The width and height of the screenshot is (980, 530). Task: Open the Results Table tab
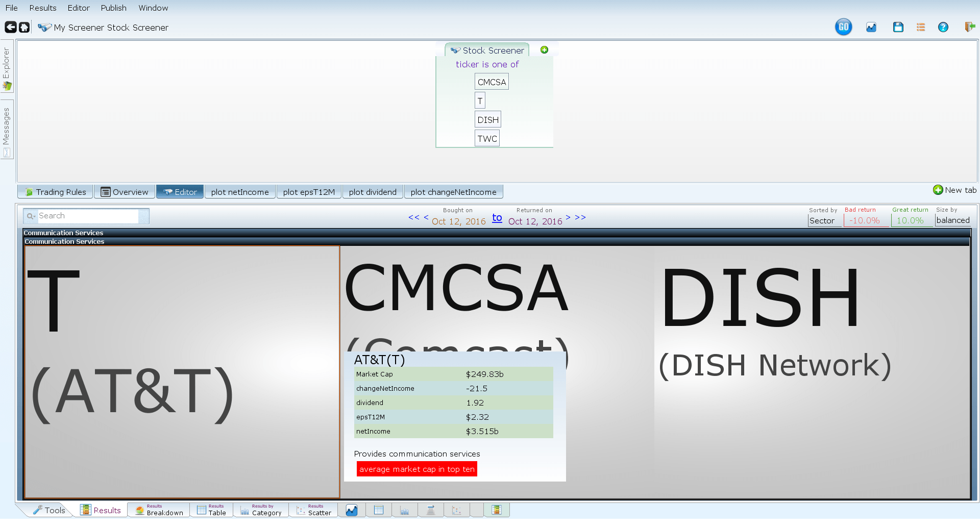211,510
